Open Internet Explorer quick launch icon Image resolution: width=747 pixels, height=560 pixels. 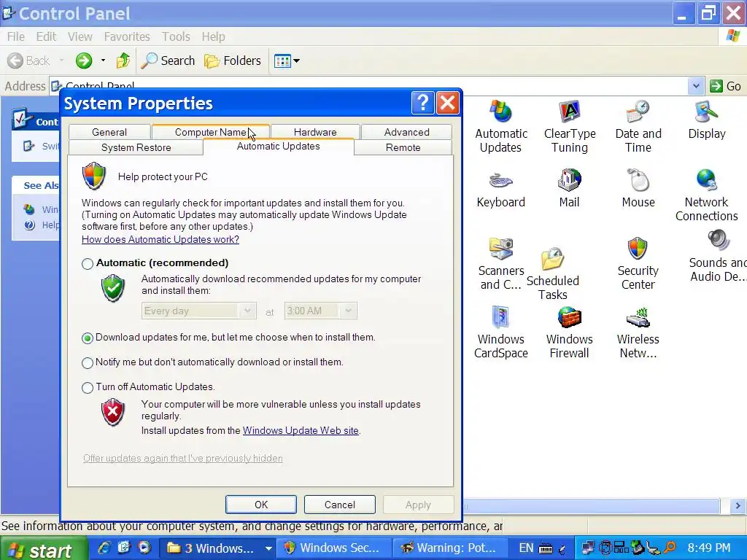point(104,548)
